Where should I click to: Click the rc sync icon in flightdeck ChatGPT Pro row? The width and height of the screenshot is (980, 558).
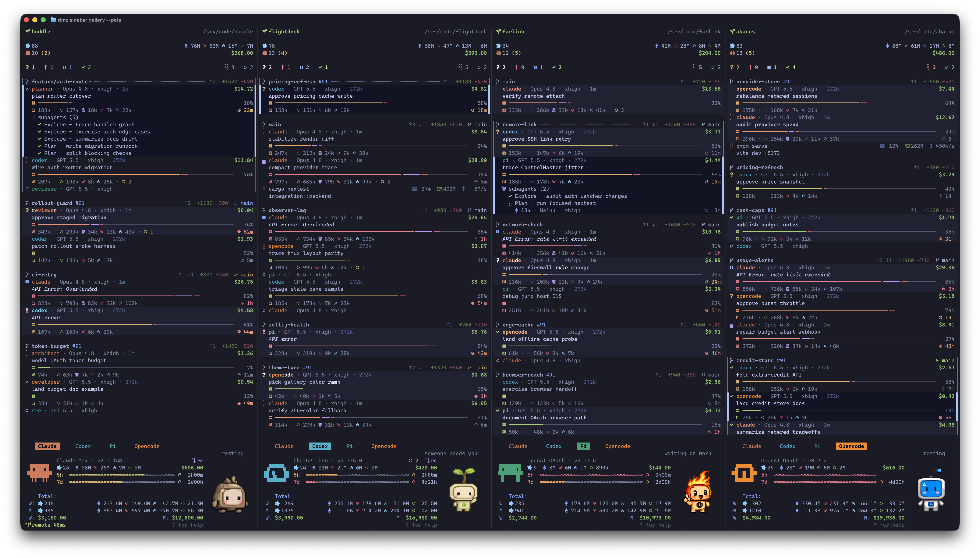click(431, 461)
